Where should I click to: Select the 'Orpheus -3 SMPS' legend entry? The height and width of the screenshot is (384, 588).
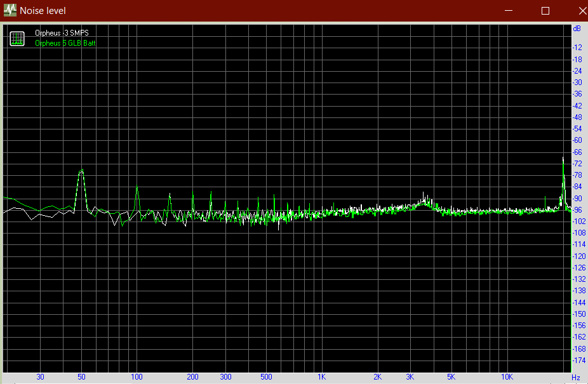62,33
